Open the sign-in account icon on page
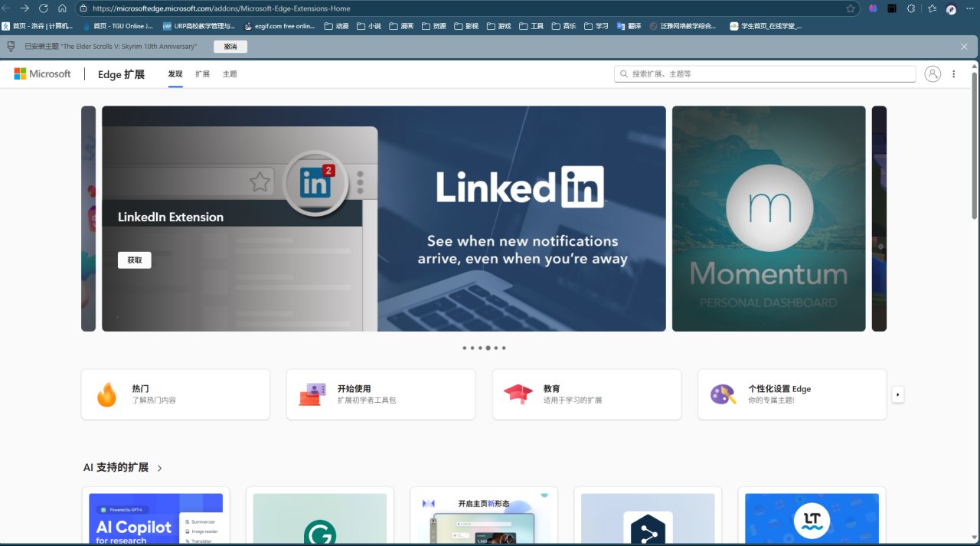The image size is (980, 546). point(933,74)
